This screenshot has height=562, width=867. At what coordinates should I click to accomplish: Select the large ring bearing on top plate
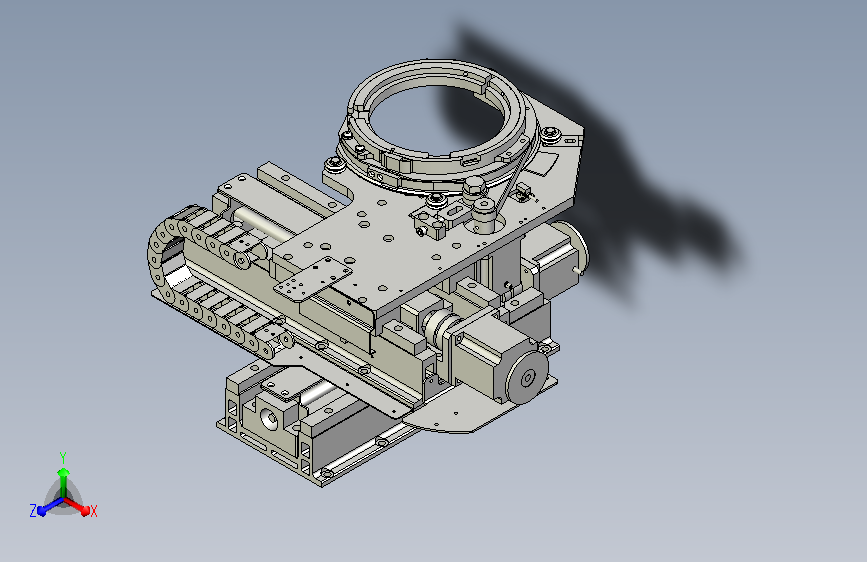coord(437,126)
